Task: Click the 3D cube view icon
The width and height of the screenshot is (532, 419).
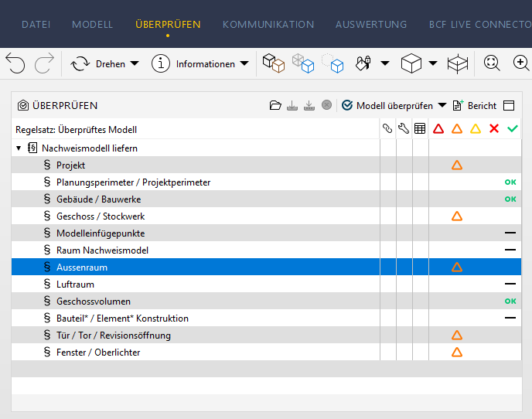Action: coord(411,63)
